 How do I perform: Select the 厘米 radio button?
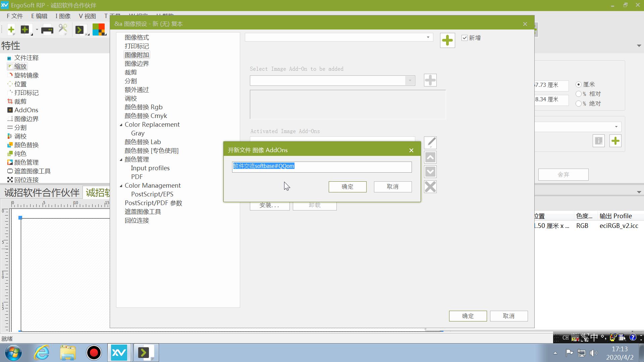pos(579,84)
